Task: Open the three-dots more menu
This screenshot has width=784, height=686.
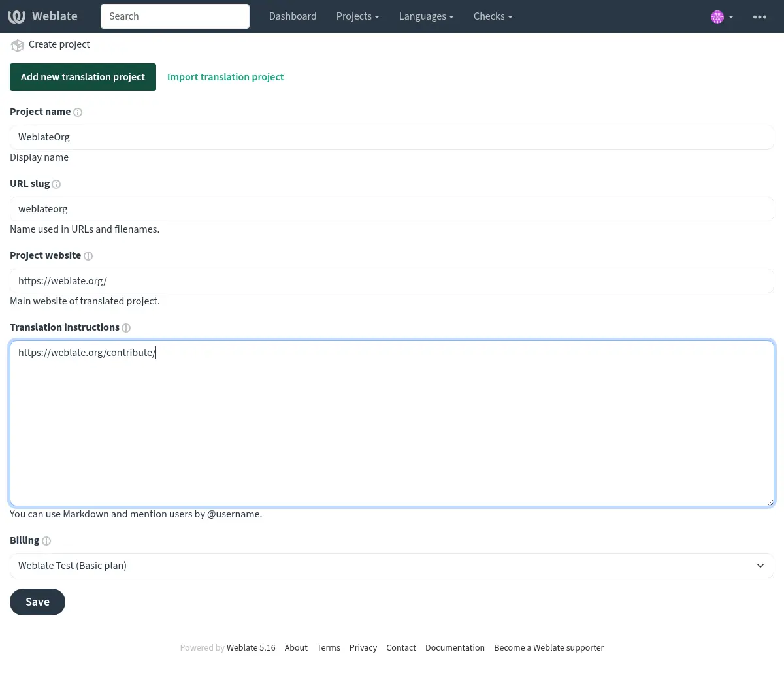Action: pos(759,17)
